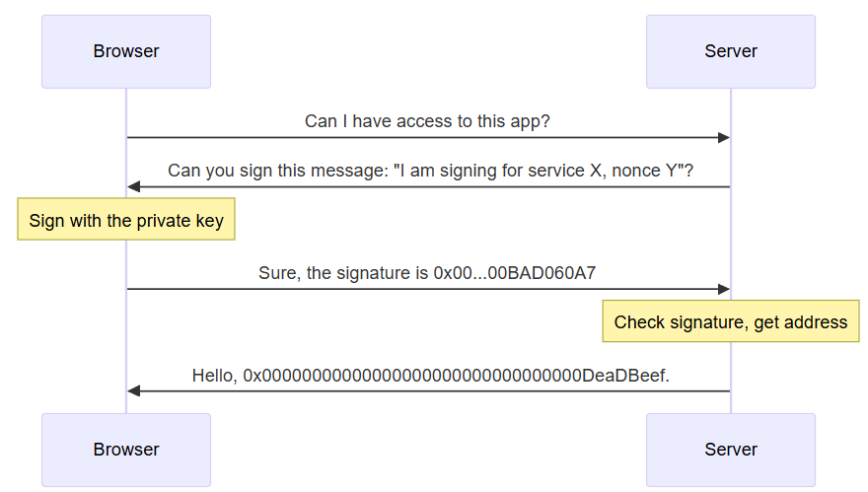Click the top Browser participant box
The height and width of the screenshot is (492, 868).
(x=126, y=51)
